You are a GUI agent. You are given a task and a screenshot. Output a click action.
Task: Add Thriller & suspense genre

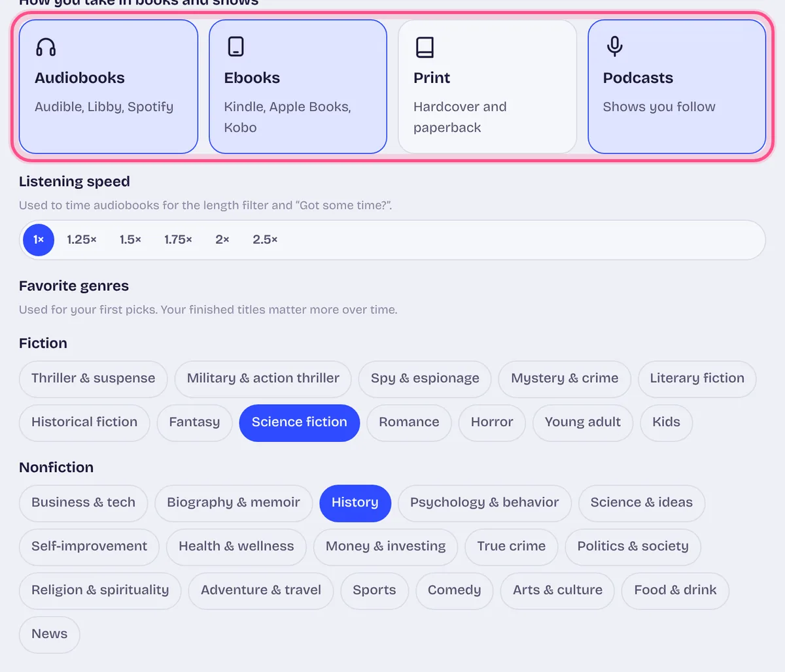click(x=94, y=378)
